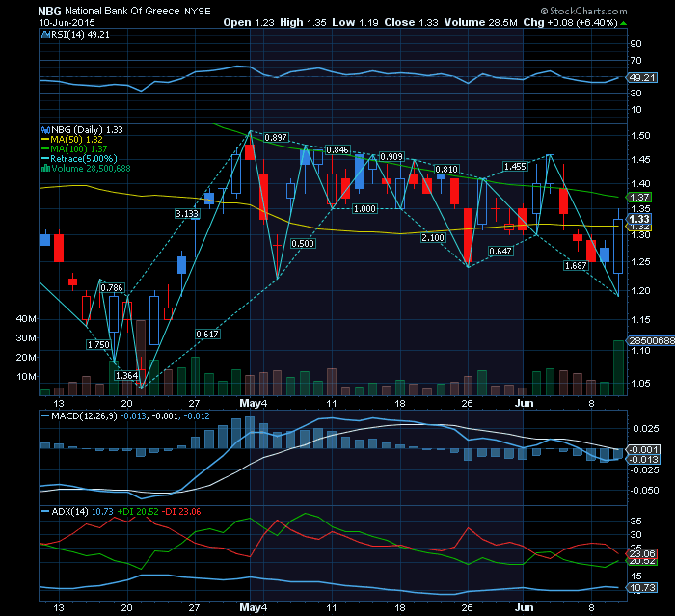Click the 'MA(50) 1.32' legend text
Screen dimensions: 675x616
pyautogui.click(x=76, y=140)
